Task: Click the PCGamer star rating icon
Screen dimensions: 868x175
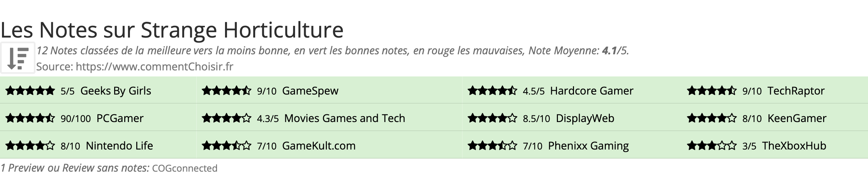Action: (x=30, y=118)
